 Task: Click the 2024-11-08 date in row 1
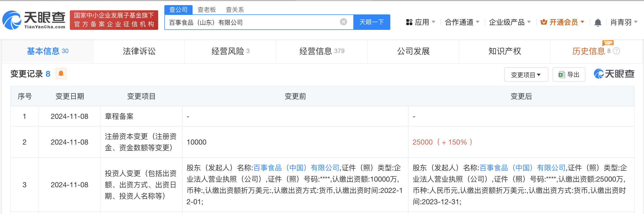coord(70,116)
